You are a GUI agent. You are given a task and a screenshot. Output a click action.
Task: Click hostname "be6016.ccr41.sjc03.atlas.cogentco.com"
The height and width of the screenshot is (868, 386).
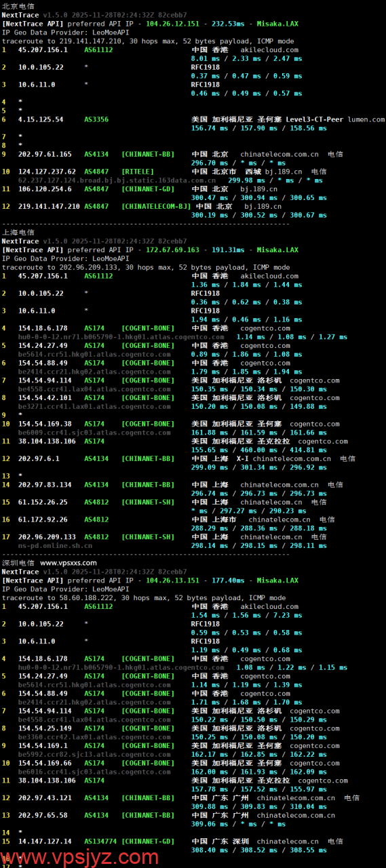click(x=94, y=772)
